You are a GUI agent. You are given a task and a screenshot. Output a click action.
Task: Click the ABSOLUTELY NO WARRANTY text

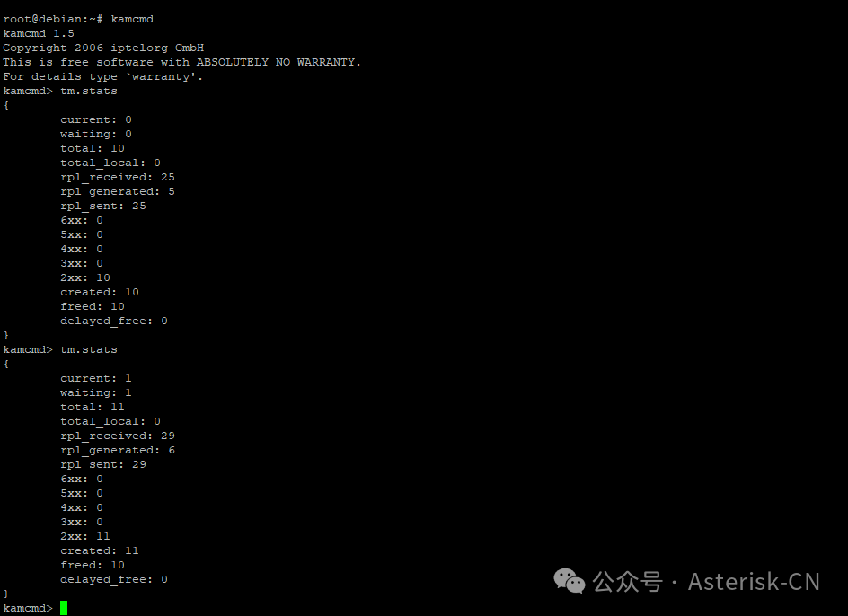(278, 62)
